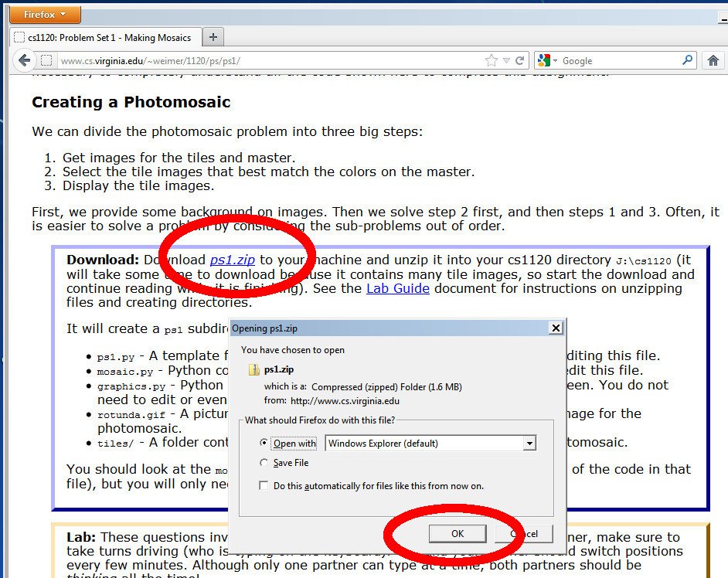Confirm the download with the OK button
Viewport: 728px width, 578px height.
458,534
